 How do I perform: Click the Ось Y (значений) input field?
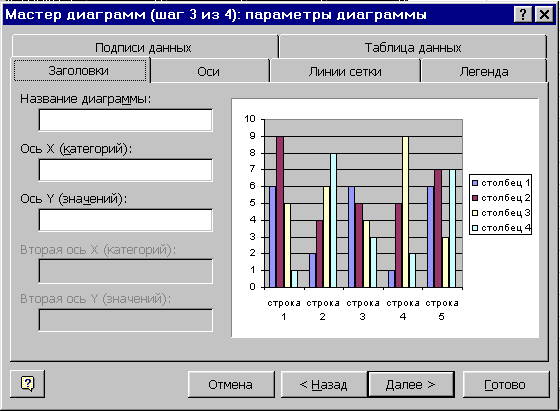click(x=125, y=220)
